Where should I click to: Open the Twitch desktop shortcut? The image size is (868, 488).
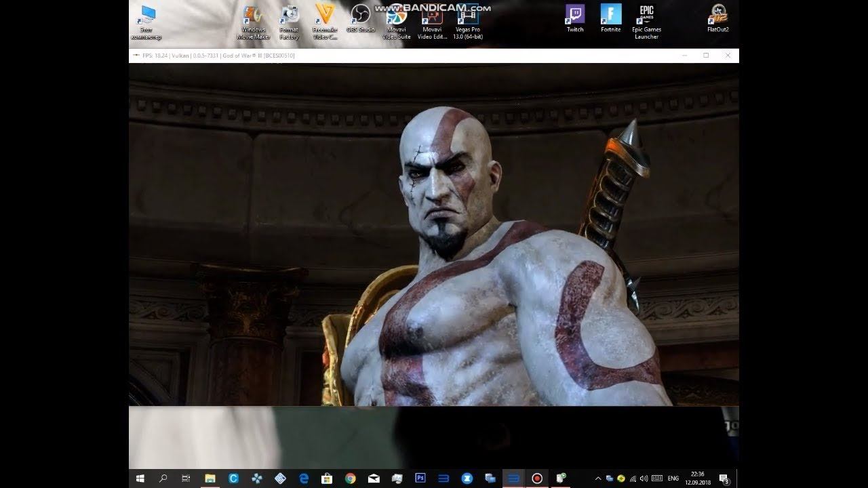575,19
